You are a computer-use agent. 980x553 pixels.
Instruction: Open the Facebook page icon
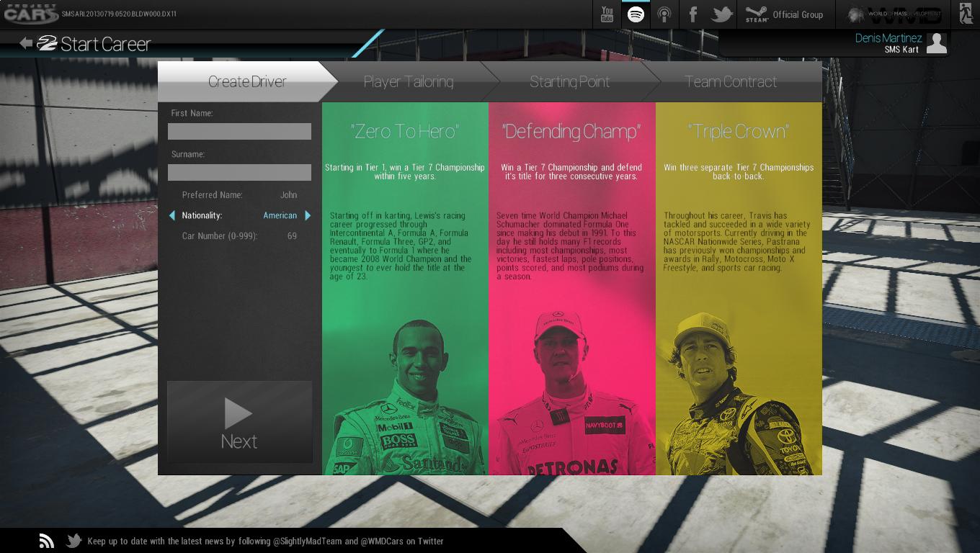point(692,14)
